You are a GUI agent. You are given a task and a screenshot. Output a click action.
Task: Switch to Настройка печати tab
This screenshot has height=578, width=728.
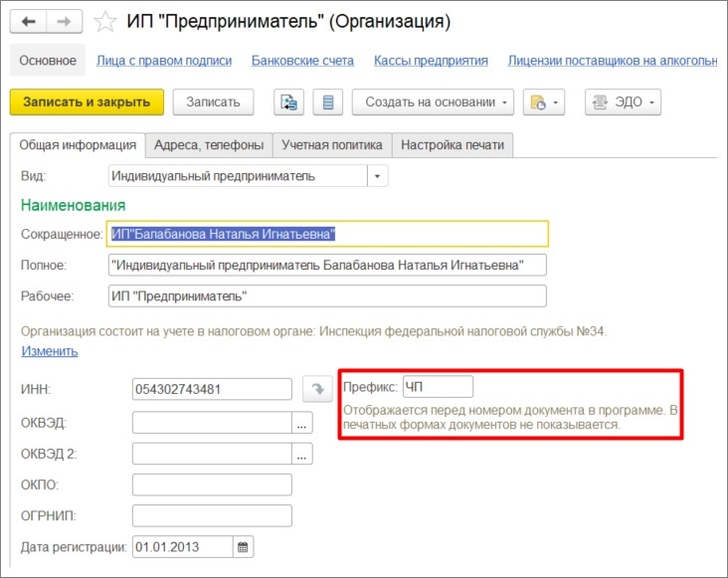(x=453, y=145)
